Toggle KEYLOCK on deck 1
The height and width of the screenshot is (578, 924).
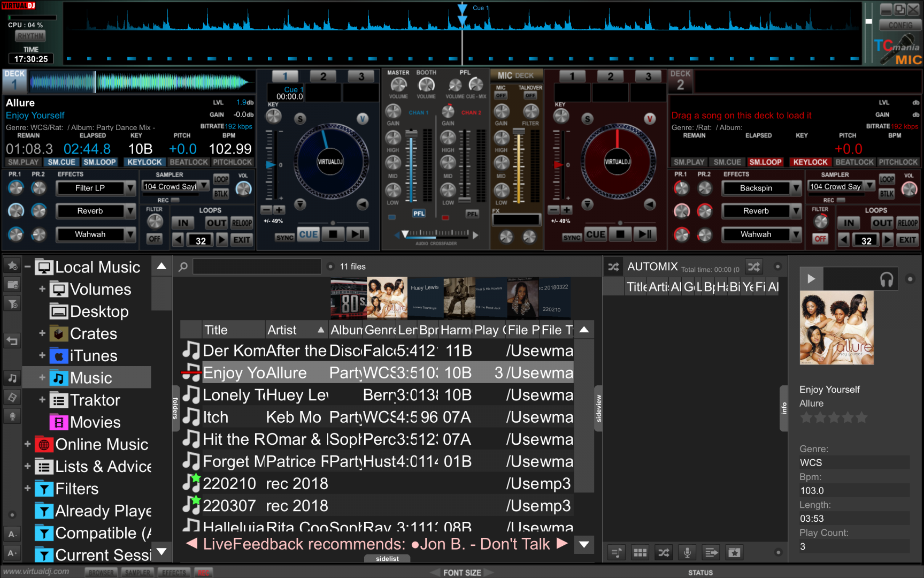click(144, 162)
